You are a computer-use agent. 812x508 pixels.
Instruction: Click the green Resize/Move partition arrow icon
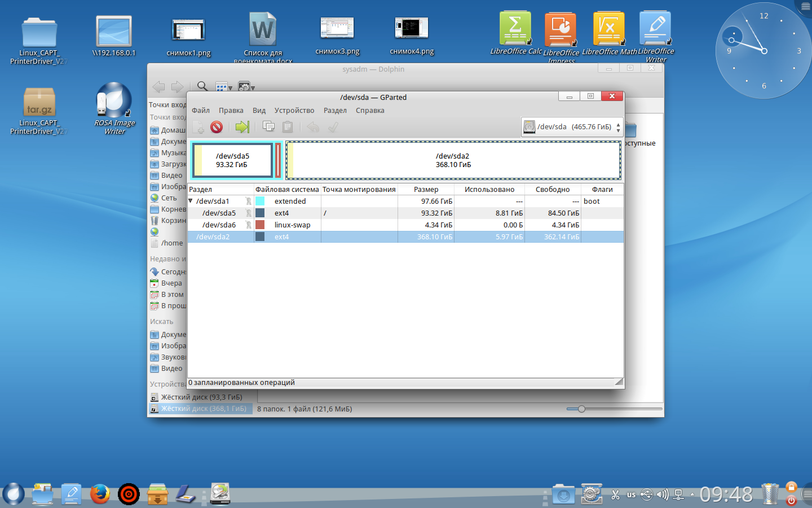[242, 127]
